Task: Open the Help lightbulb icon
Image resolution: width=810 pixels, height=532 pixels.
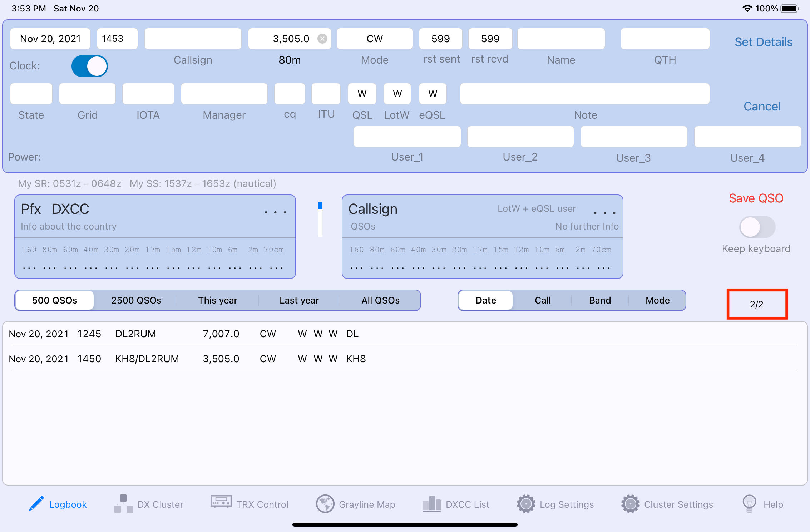Action: [x=749, y=503]
